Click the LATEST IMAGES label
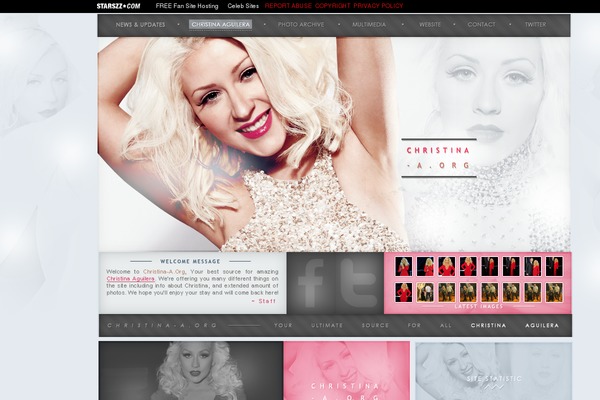The height and width of the screenshot is (400, 600). (x=478, y=306)
